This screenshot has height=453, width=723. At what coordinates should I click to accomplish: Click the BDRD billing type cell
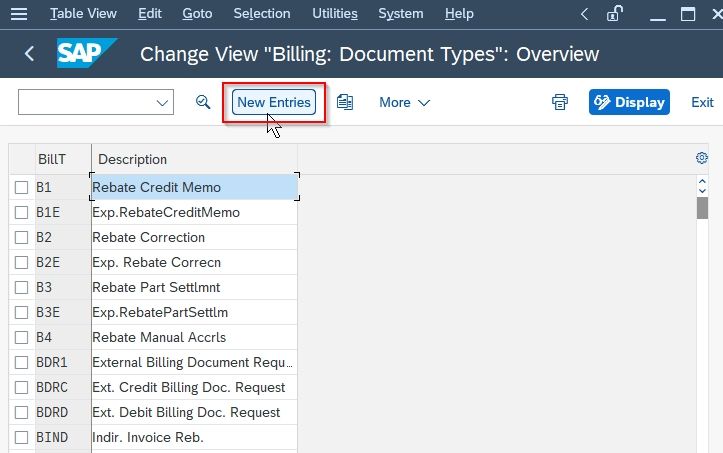[63, 412]
